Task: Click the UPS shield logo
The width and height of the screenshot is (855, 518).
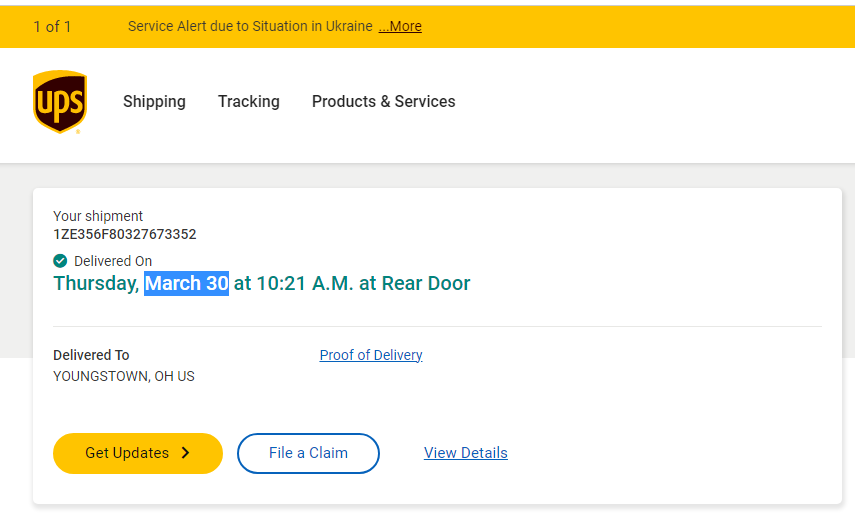Action: (59, 102)
